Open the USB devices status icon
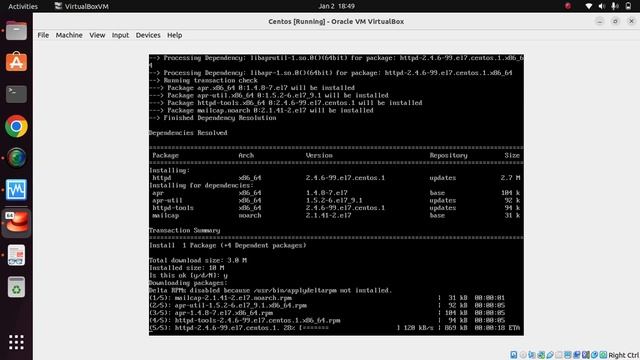 click(550, 355)
